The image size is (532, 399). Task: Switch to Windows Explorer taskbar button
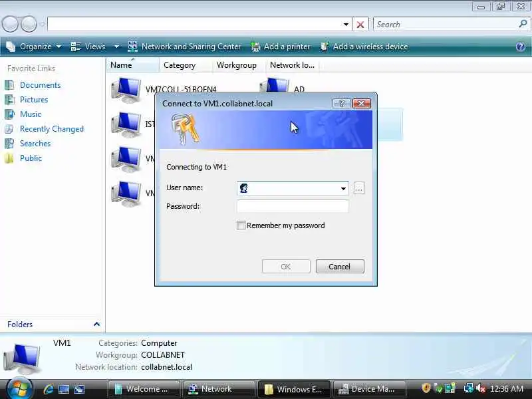tap(294, 389)
